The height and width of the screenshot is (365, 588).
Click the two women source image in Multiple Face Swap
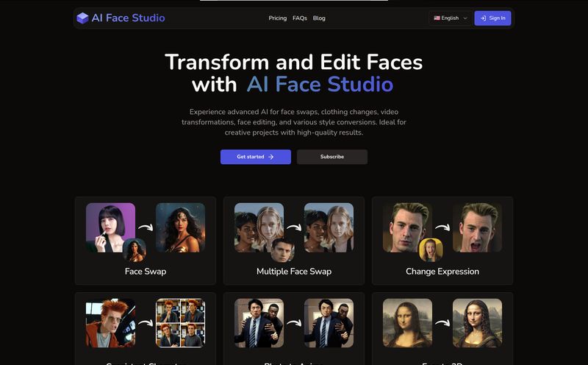pos(259,227)
